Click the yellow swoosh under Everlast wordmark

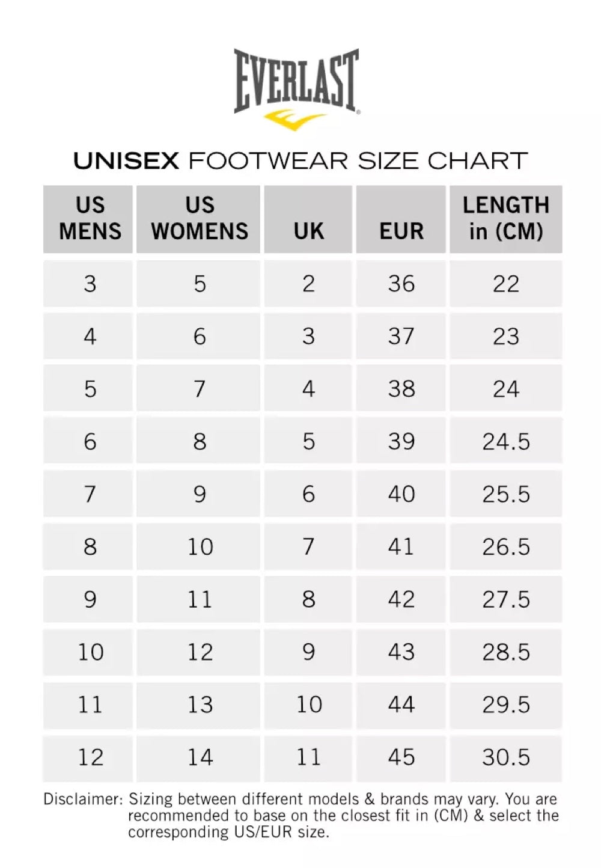coord(294,119)
